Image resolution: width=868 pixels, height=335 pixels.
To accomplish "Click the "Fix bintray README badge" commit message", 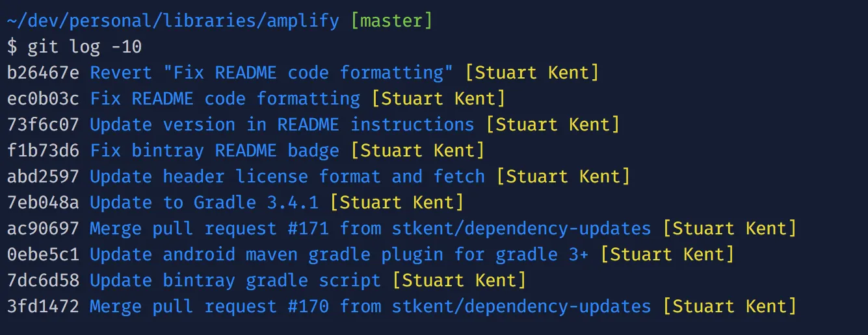I will point(215,151).
